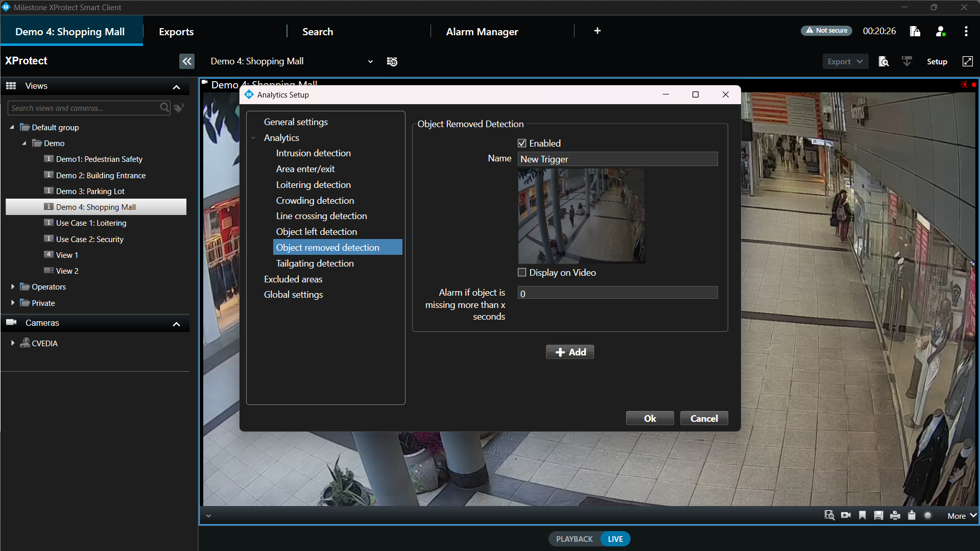This screenshot has height=551, width=980.
Task: Open search from camera toolbar icon
Action: click(829, 515)
